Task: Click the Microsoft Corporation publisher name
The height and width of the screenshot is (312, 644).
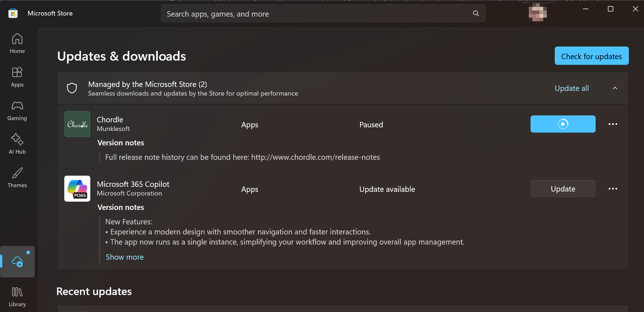Action: click(x=129, y=193)
